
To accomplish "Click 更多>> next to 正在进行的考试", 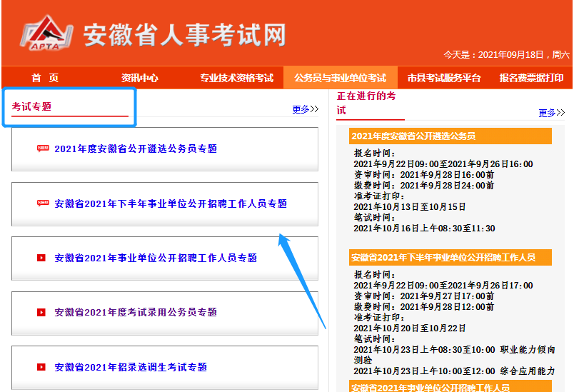I will (552, 113).
